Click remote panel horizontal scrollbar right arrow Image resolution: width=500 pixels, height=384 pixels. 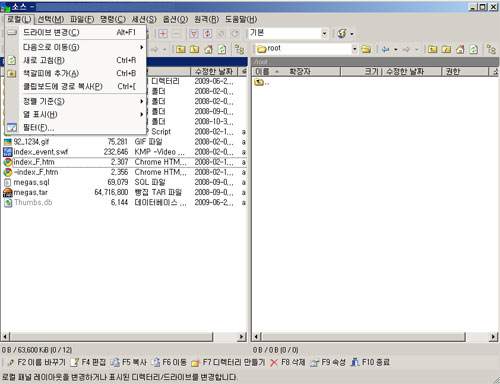[x=494, y=337]
